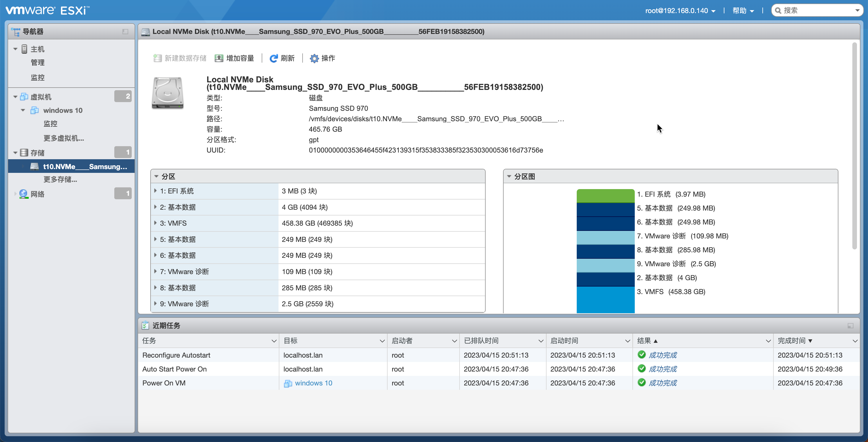Click the Increase capacity icon (增加容量)
Screen dimensions: 868x442
(219, 58)
